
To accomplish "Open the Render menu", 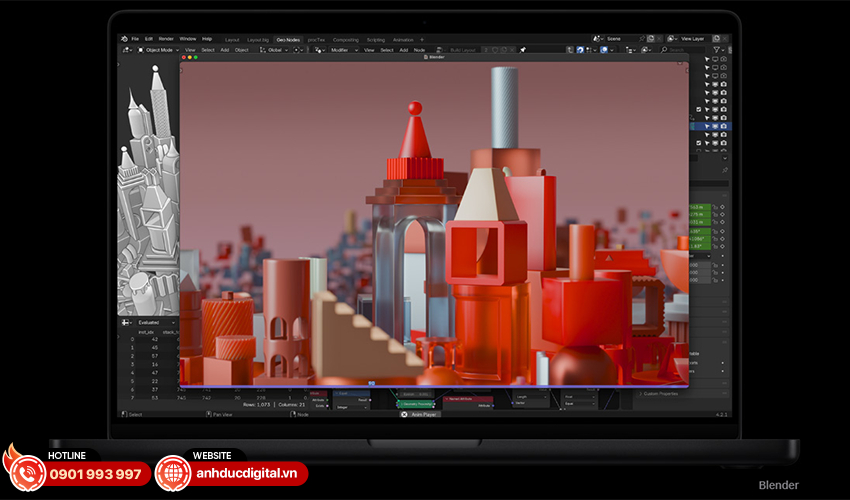I will click(x=164, y=39).
